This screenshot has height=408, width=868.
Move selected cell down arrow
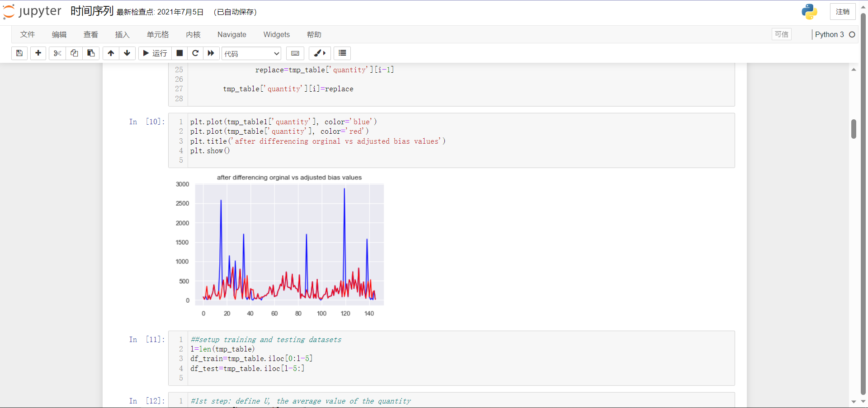pos(127,53)
